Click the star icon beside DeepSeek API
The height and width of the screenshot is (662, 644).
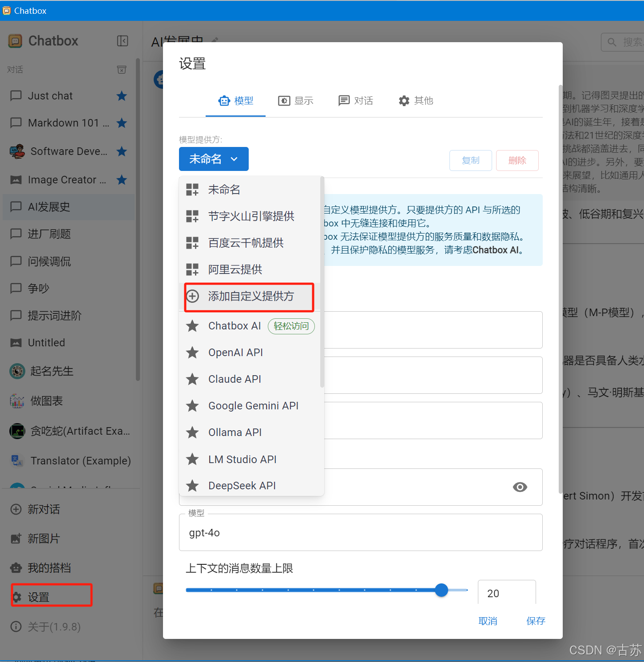pyautogui.click(x=192, y=486)
